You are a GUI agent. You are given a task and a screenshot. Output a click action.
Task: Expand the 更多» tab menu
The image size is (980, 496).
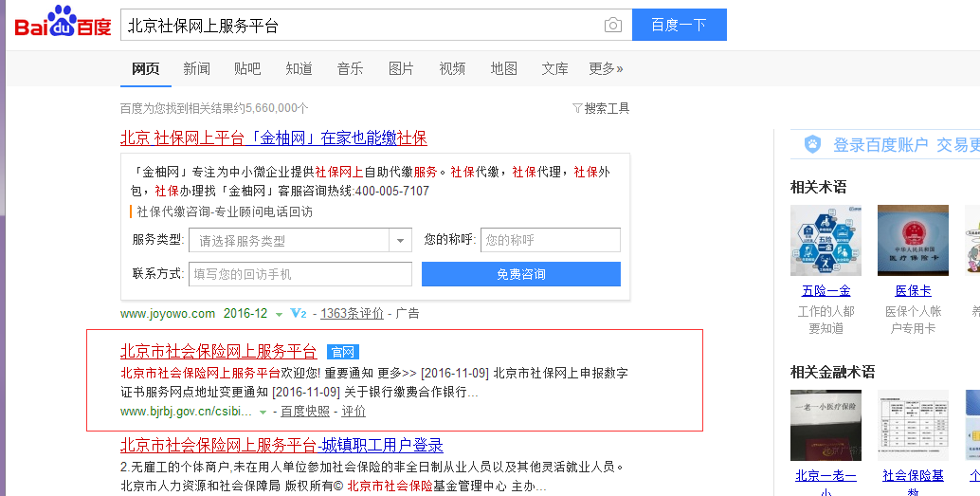(x=606, y=69)
